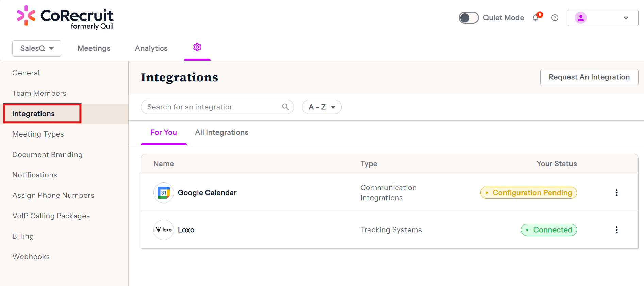This screenshot has width=644, height=286.
Task: Click the Loxo logo icon
Action: (x=164, y=230)
